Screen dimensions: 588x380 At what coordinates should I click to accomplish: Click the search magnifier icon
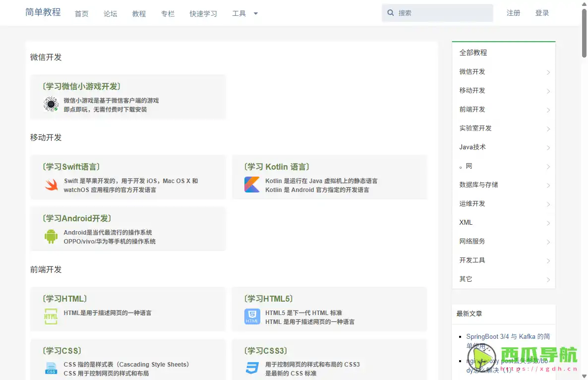point(390,13)
